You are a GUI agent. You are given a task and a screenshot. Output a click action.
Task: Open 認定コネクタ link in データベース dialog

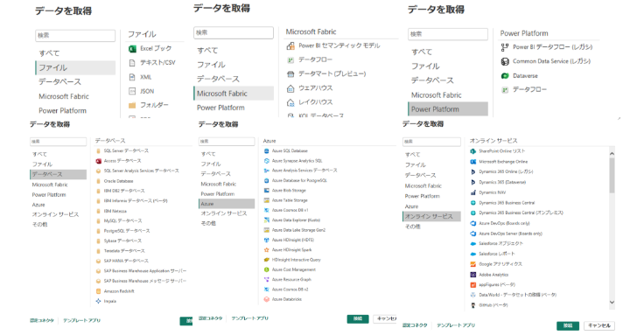41,321
